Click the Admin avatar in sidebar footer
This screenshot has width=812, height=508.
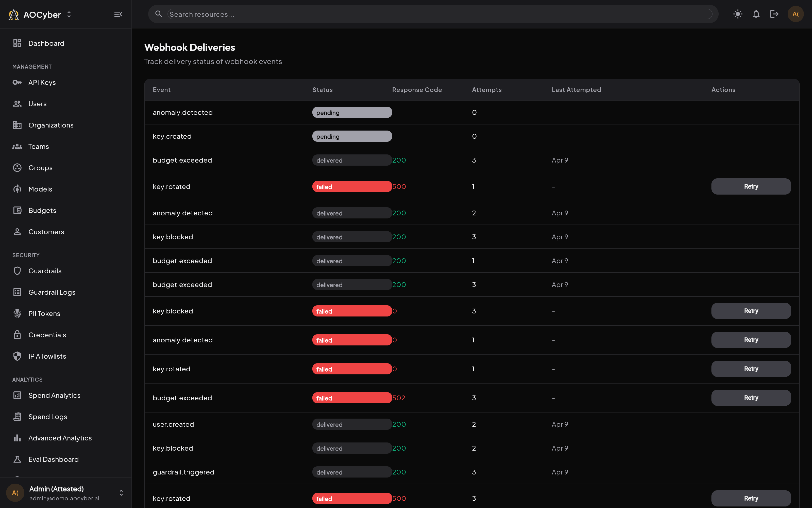[15, 493]
